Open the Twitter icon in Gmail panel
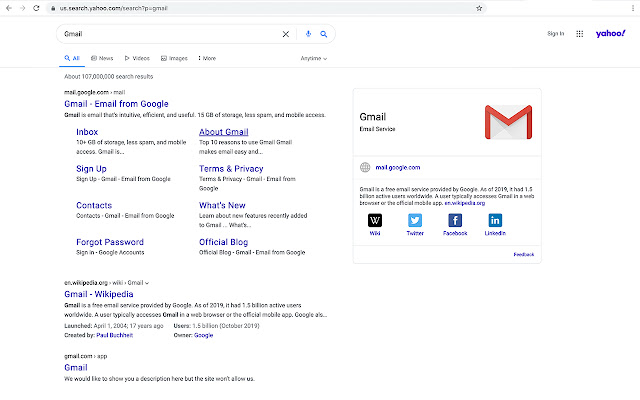 pyautogui.click(x=415, y=221)
